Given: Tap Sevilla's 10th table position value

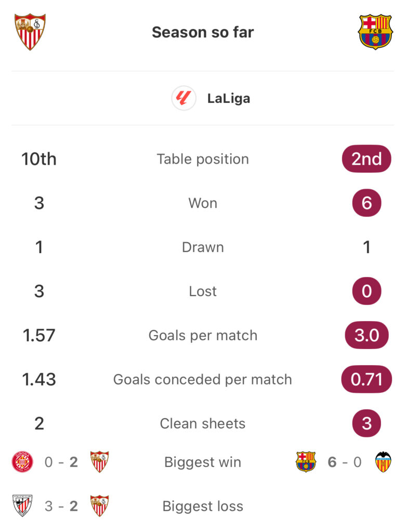Looking at the screenshot, I should tap(39, 159).
